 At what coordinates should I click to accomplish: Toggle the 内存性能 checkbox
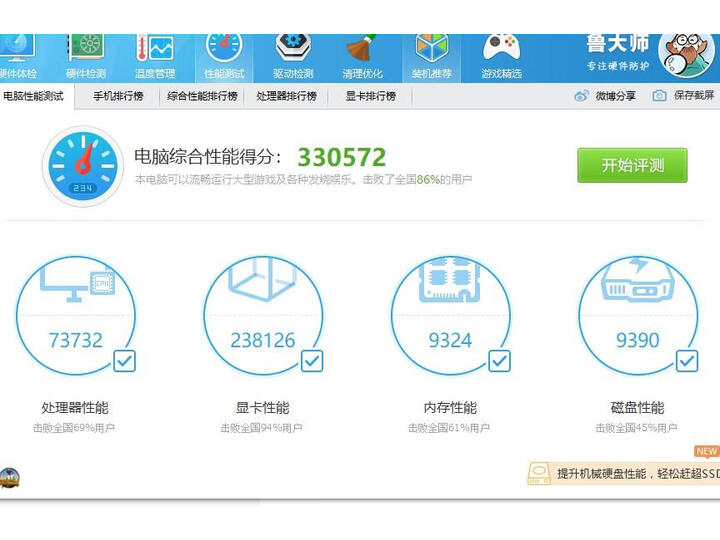click(x=499, y=360)
